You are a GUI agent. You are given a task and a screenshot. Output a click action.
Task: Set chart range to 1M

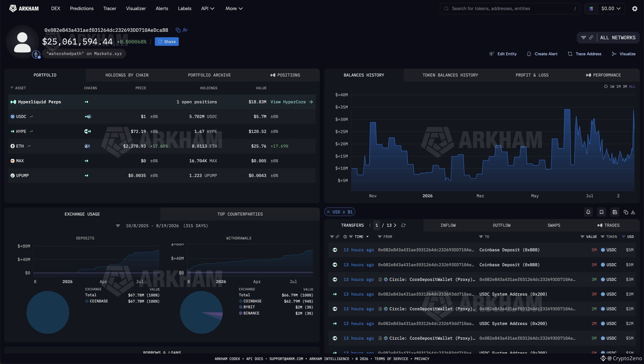pos(619,86)
